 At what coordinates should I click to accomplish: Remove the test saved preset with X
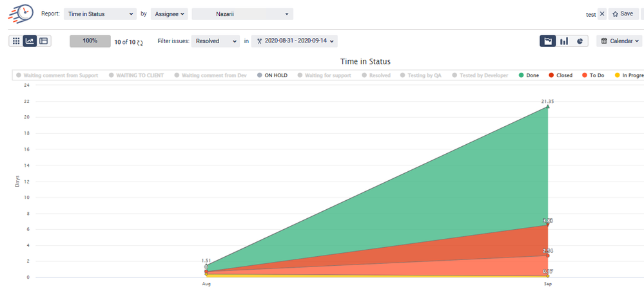click(x=601, y=14)
